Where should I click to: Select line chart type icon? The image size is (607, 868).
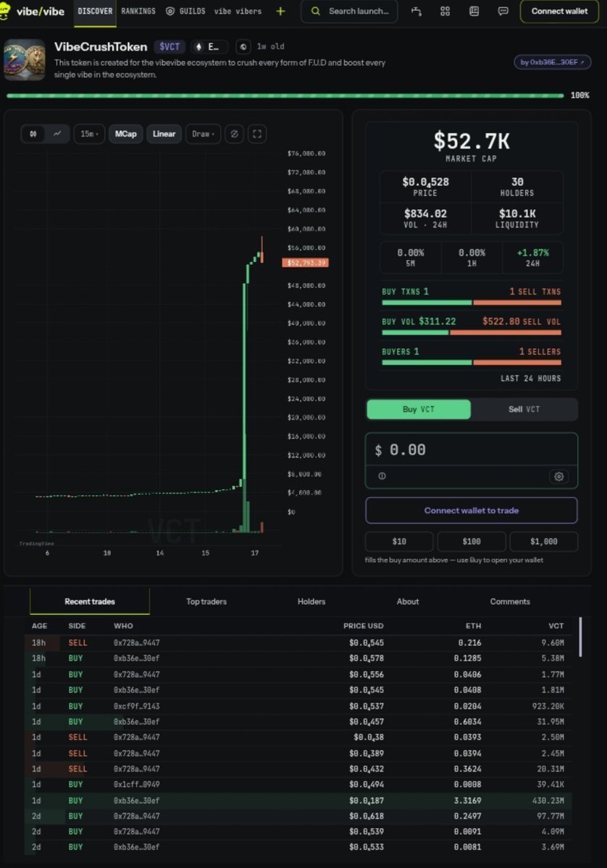point(57,134)
